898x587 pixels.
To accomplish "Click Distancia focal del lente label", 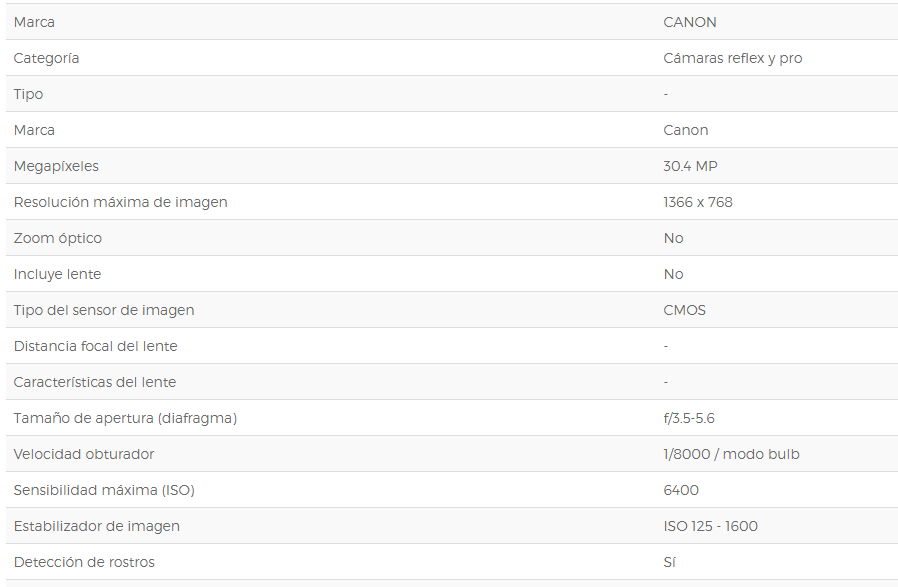I will [x=96, y=347].
